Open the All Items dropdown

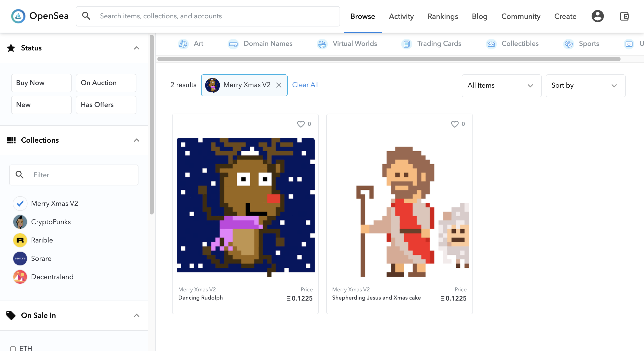501,86
